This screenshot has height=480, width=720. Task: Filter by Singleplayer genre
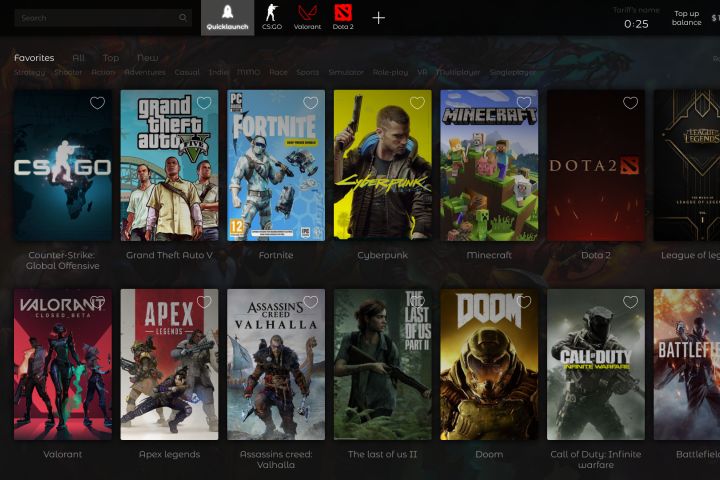pos(513,72)
